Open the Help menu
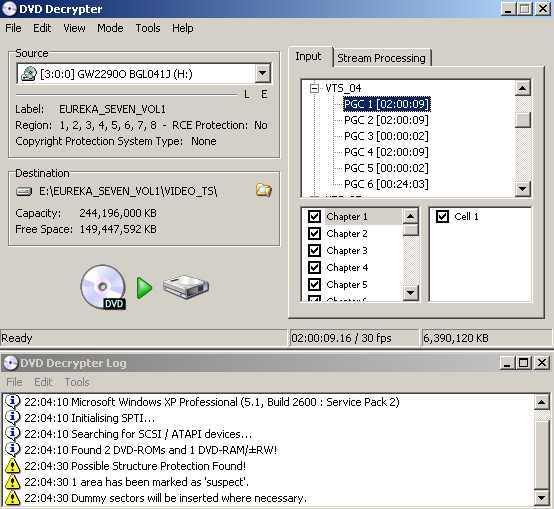 [183, 28]
